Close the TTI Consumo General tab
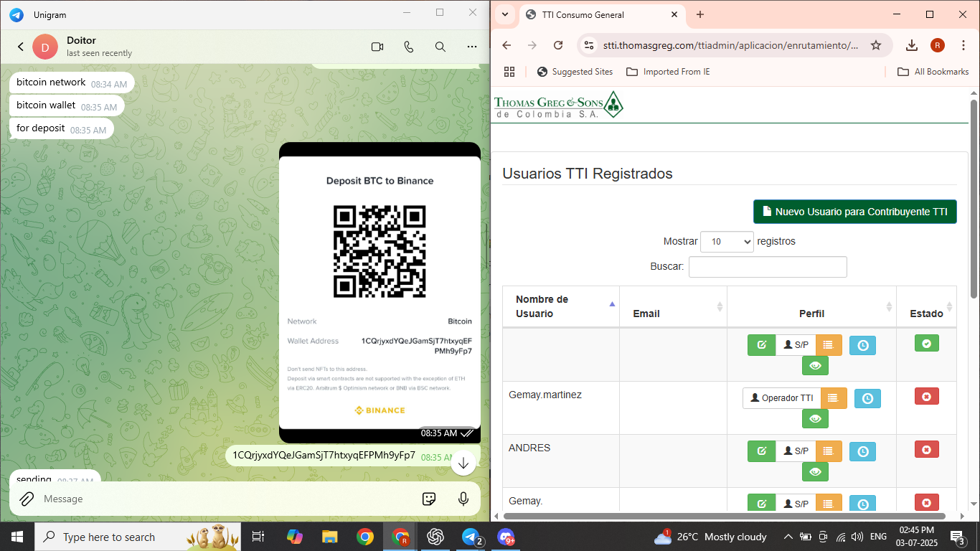This screenshot has height=551, width=980. [x=675, y=14]
